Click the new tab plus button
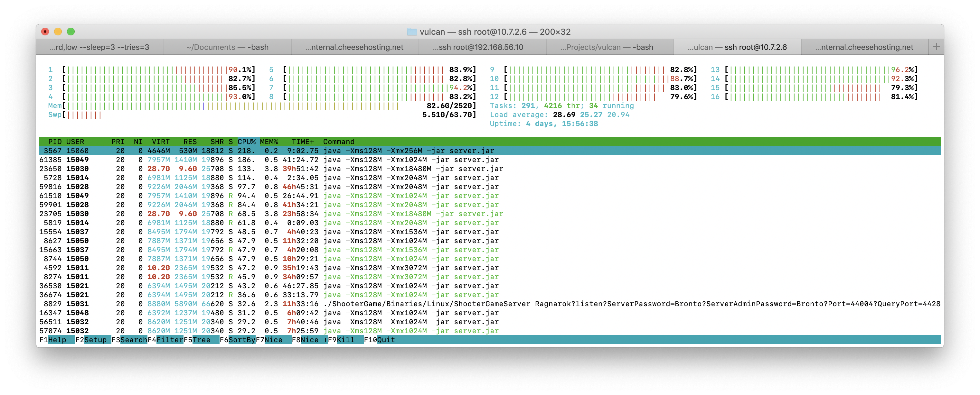 click(x=936, y=47)
